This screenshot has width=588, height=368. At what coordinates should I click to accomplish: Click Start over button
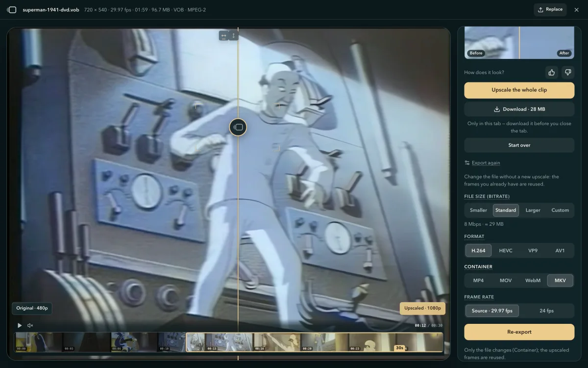click(x=519, y=145)
